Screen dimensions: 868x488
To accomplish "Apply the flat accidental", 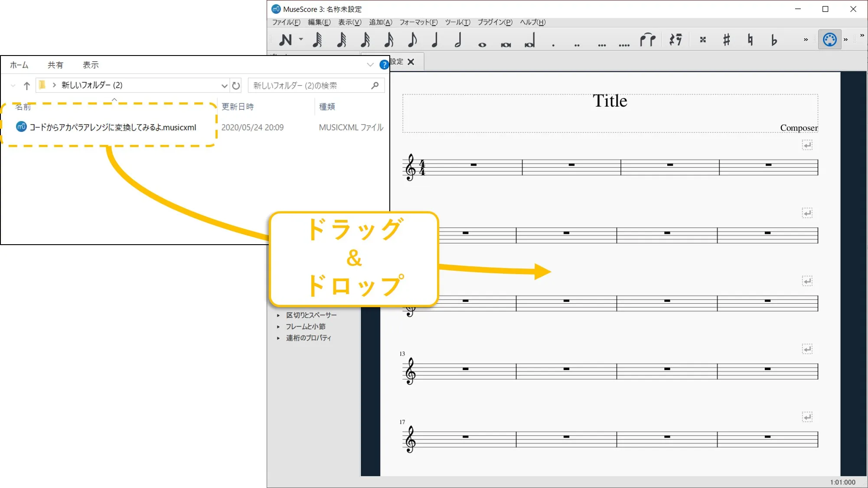I will coord(774,40).
